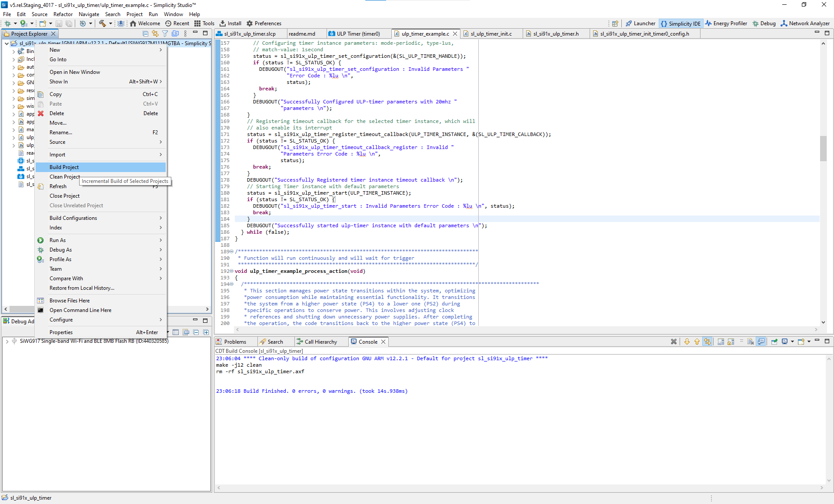The width and height of the screenshot is (834, 504).
Task: Click the filter funnel icon in Project Explorer
Action: (165, 33)
